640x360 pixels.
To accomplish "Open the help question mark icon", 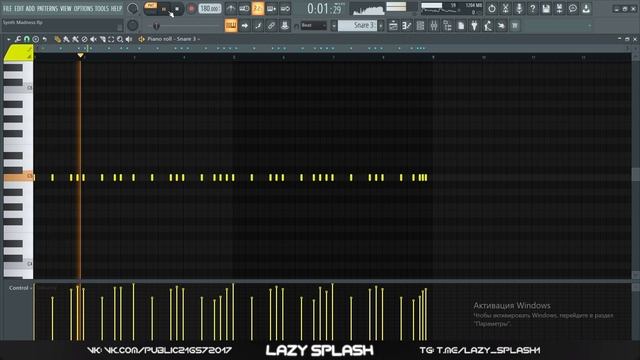I will pyautogui.click(x=532, y=9).
